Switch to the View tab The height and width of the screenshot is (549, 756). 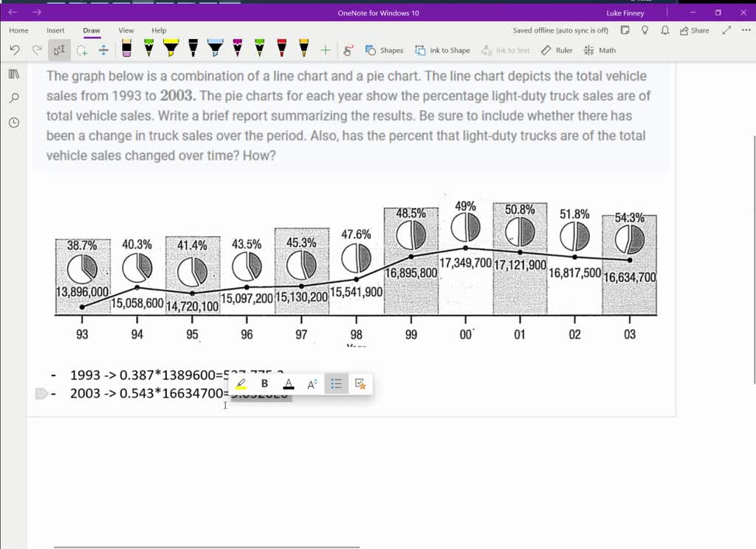pyautogui.click(x=126, y=30)
